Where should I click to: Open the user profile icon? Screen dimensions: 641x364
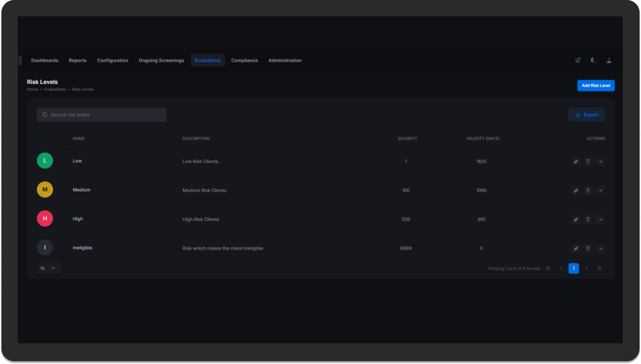coord(609,60)
